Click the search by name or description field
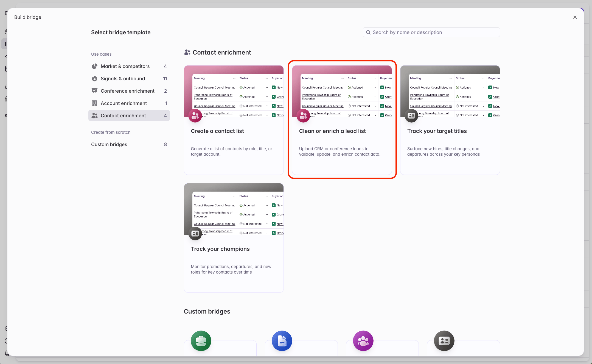The image size is (592, 364). click(x=431, y=32)
